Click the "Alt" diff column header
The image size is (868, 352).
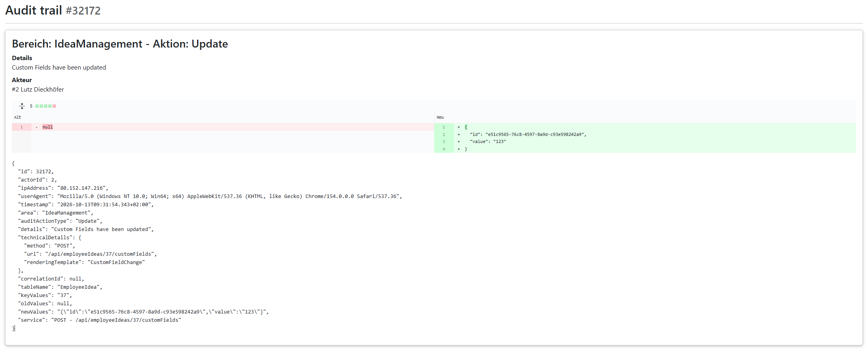point(18,117)
